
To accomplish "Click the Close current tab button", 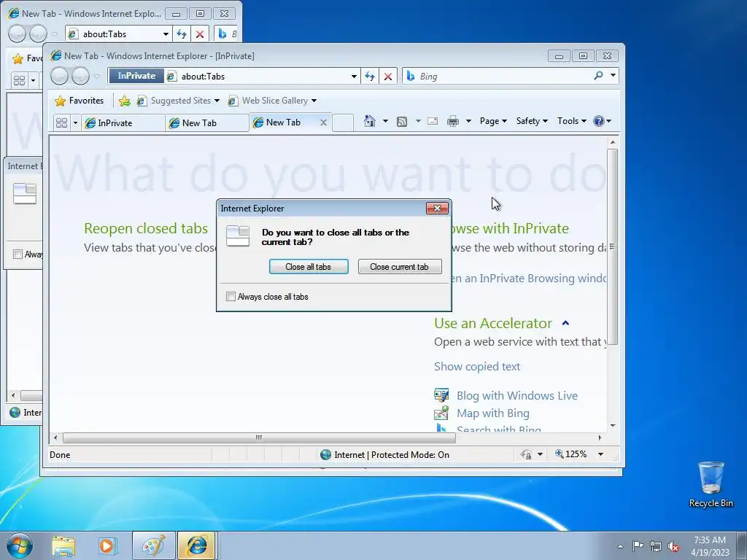I will click(x=399, y=267).
